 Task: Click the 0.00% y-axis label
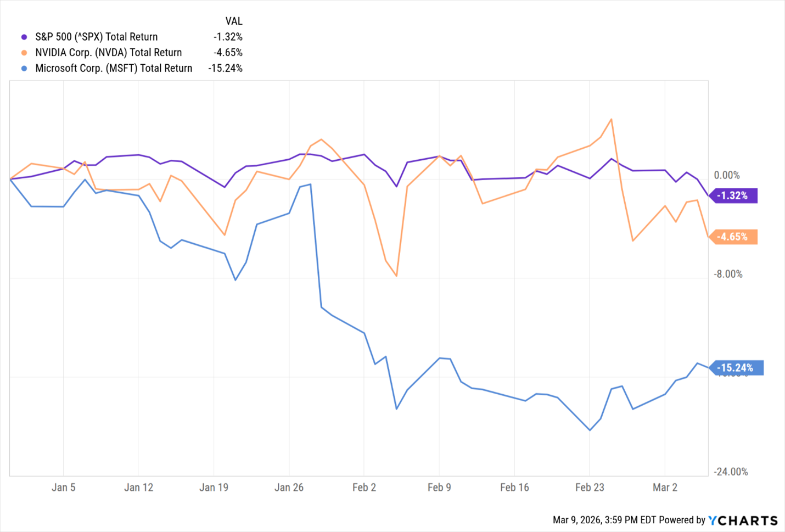[x=726, y=176]
